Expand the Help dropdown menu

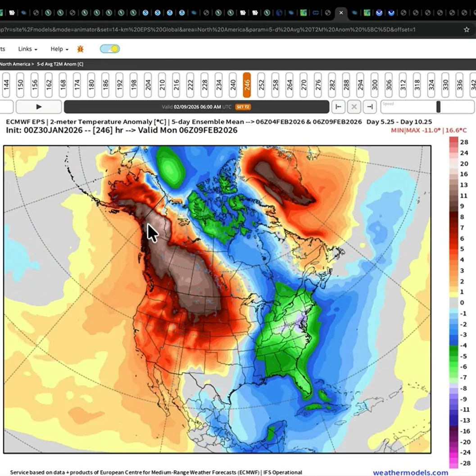(x=59, y=49)
